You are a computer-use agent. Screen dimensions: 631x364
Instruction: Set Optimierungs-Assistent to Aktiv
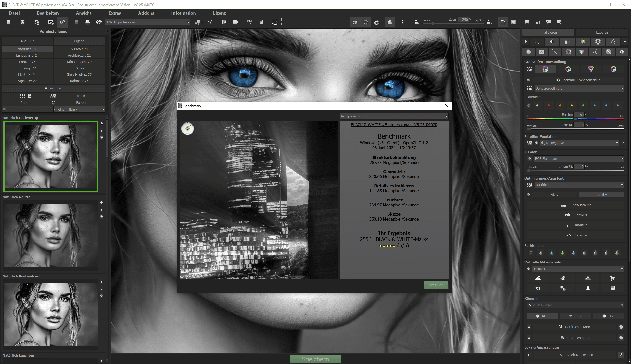click(x=555, y=194)
